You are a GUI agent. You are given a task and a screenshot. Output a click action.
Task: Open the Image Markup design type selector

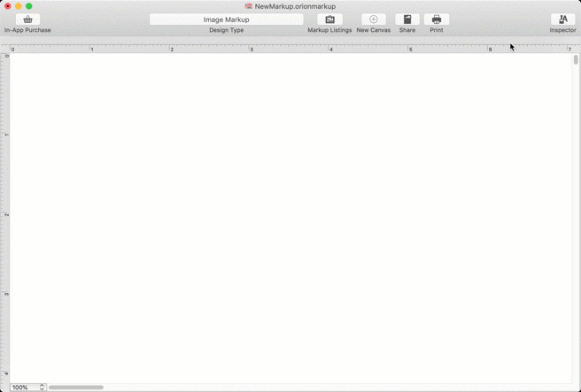click(227, 19)
